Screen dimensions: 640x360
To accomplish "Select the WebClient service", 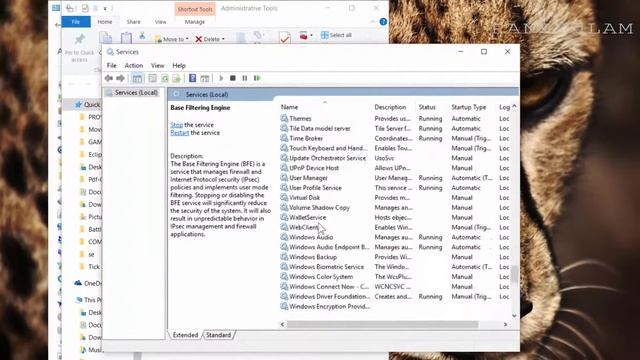I will point(304,227).
